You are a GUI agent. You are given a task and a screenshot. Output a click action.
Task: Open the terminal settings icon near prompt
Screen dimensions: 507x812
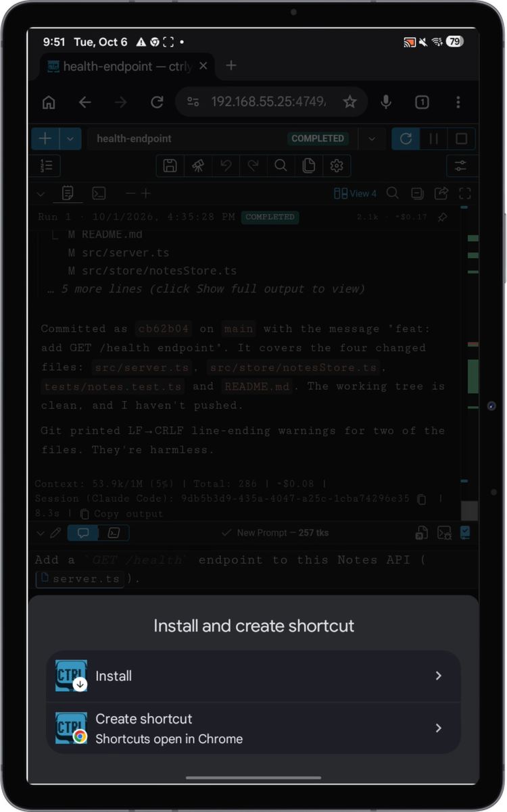pos(444,533)
